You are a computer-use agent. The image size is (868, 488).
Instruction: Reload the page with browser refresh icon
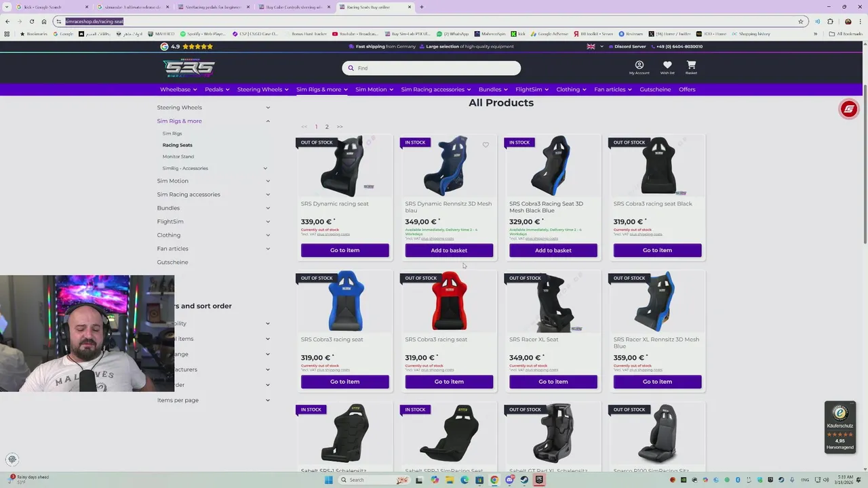[x=31, y=21]
